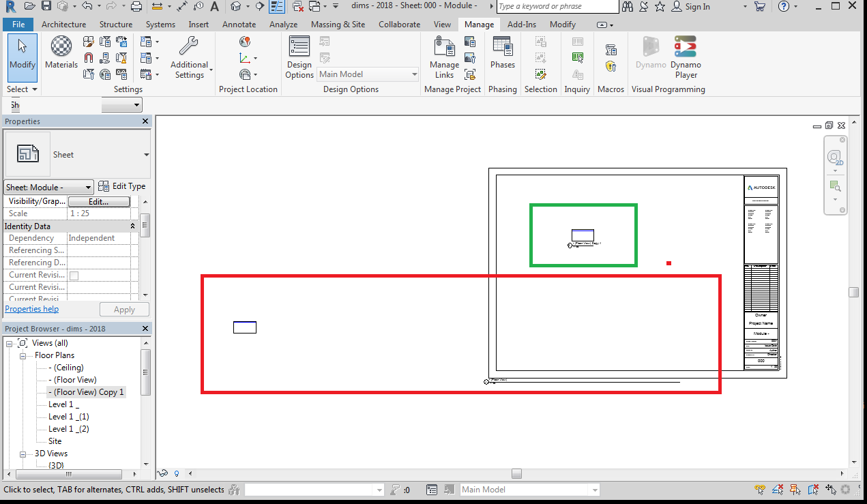
Task: Close the Project Browser panel
Action: point(145,329)
